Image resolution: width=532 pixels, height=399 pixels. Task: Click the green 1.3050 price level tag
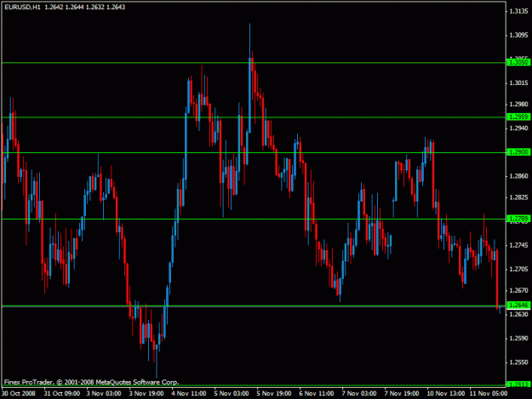[x=518, y=62]
